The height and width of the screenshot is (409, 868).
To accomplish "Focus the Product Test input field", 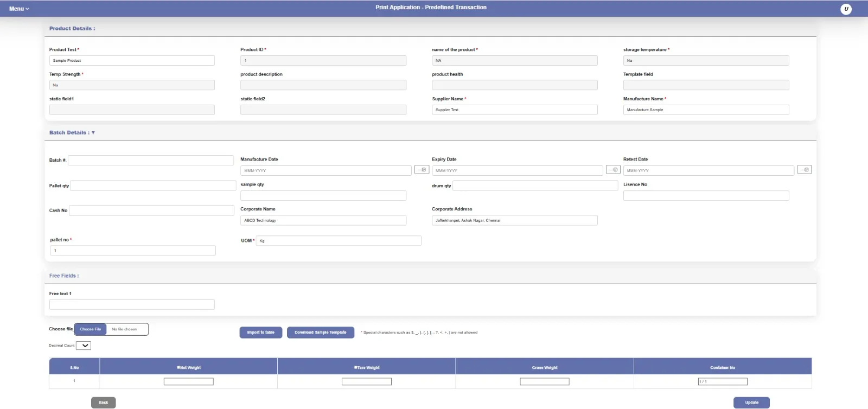I will click(x=132, y=61).
